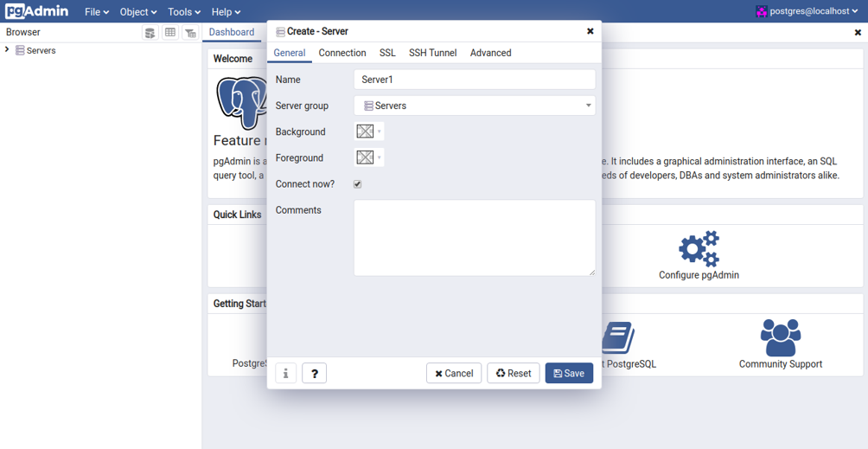Switch to the Connection tab
The height and width of the screenshot is (449, 868).
click(342, 53)
